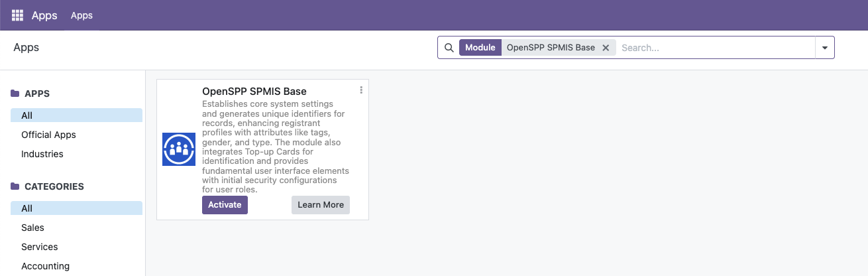
Task: Click the Module facet label in search
Action: (x=480, y=48)
